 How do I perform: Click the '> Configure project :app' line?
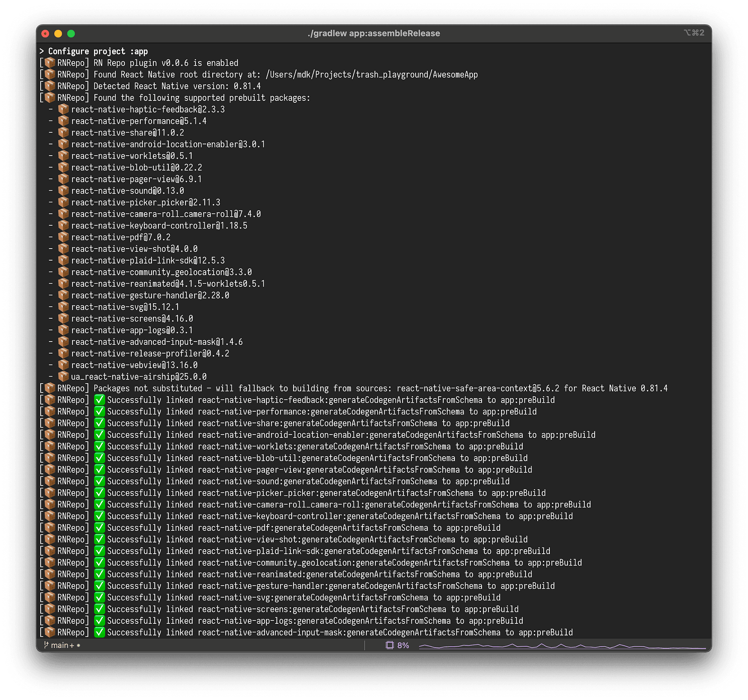pos(93,51)
